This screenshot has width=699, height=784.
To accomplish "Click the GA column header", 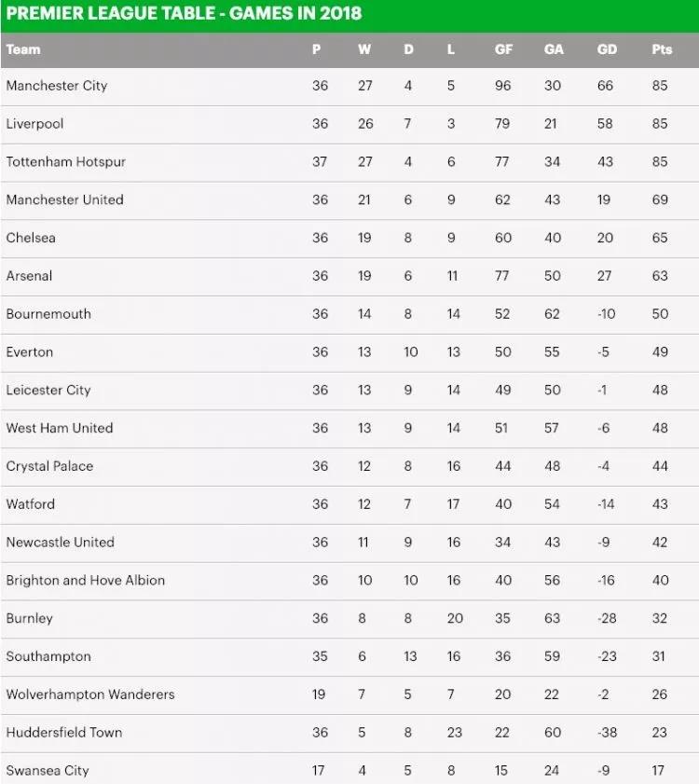I will pyautogui.click(x=554, y=49).
